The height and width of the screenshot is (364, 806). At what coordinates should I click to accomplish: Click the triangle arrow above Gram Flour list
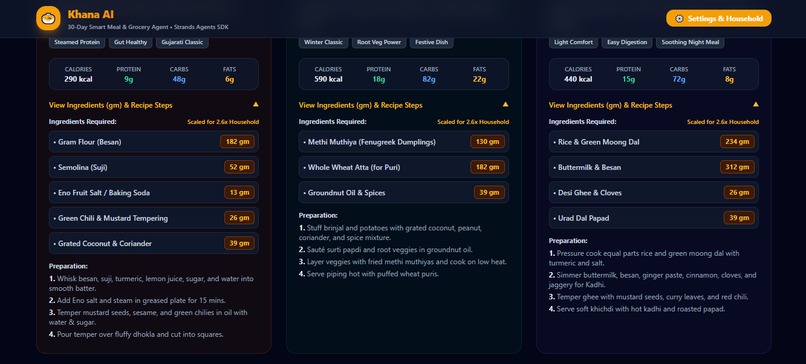point(255,104)
